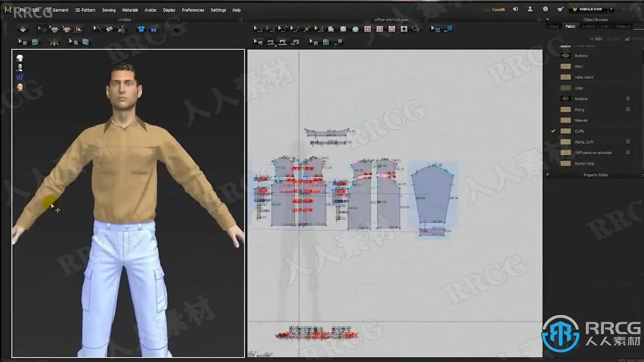This screenshot has width=644, height=362.
Task: Toggle the checkmark beside Cuffs fabric
Action: tap(553, 131)
